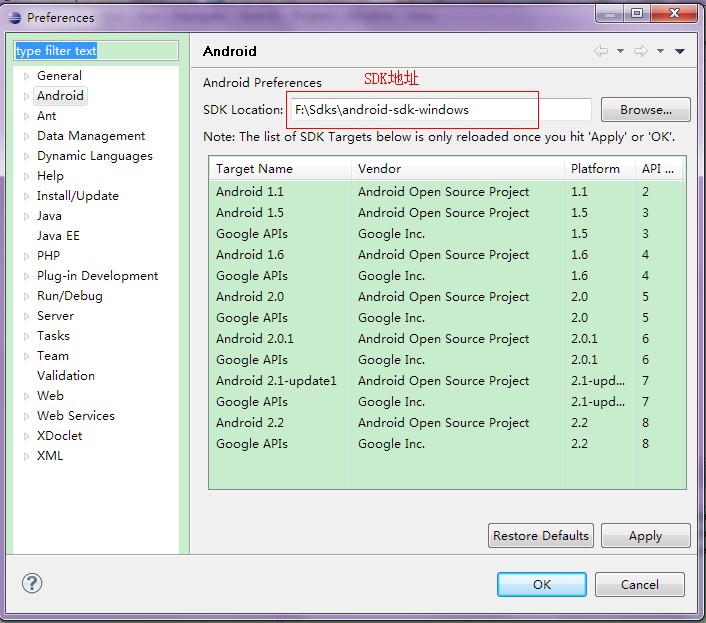The image size is (706, 623).
Task: Expand the Run/Debug node
Action: click(x=26, y=296)
